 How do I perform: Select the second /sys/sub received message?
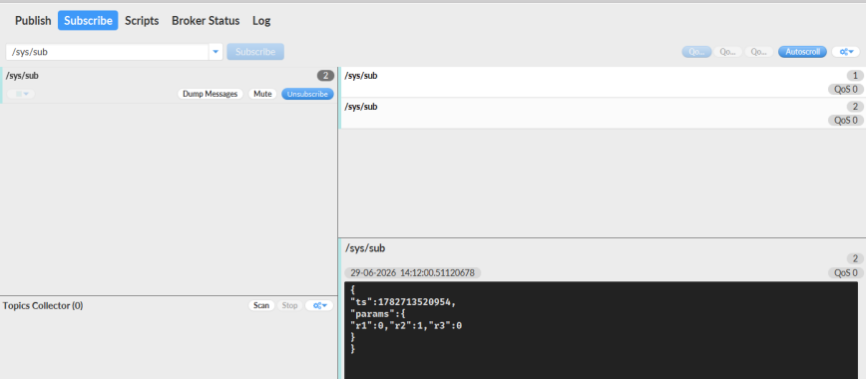[x=603, y=113]
